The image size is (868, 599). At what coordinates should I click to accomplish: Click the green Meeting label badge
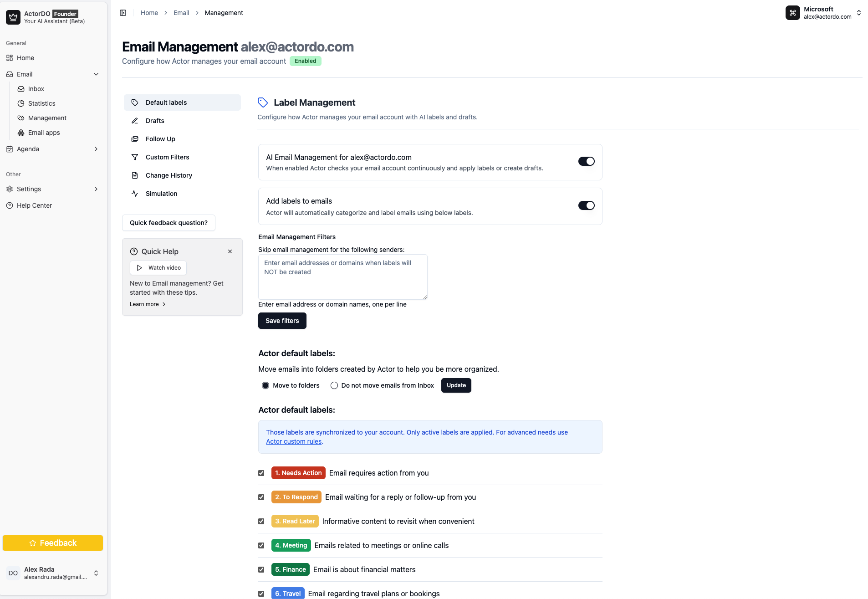(291, 545)
